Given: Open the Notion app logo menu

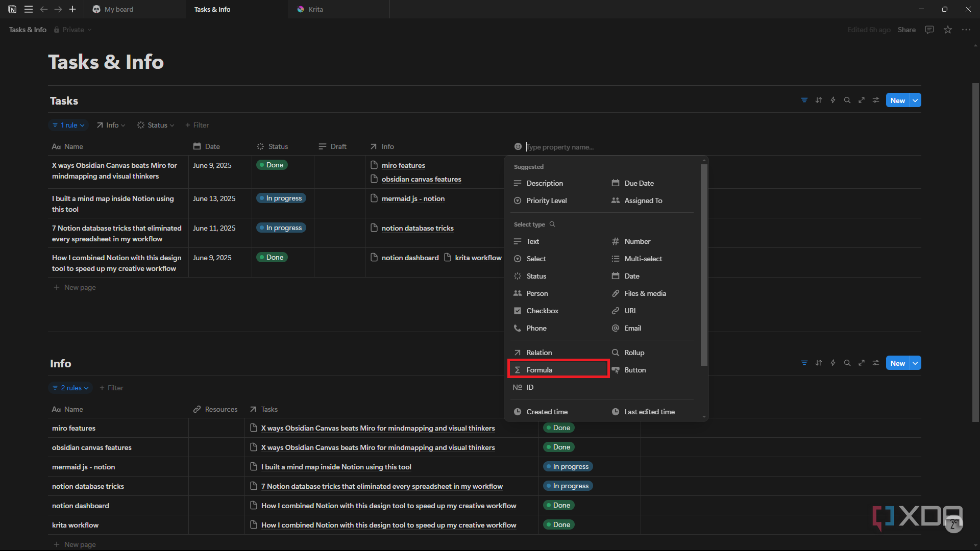Looking at the screenshot, I should click(12, 9).
